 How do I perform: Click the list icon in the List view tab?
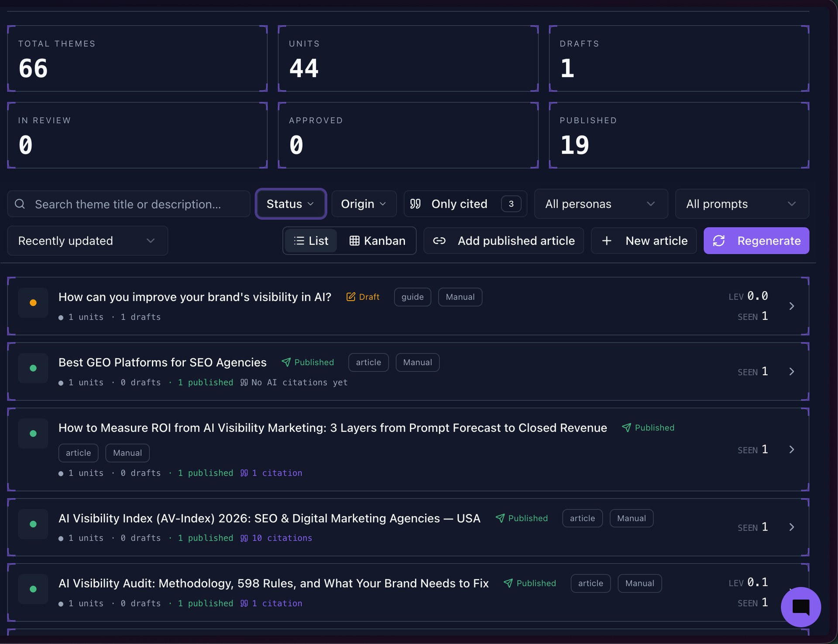coord(299,241)
